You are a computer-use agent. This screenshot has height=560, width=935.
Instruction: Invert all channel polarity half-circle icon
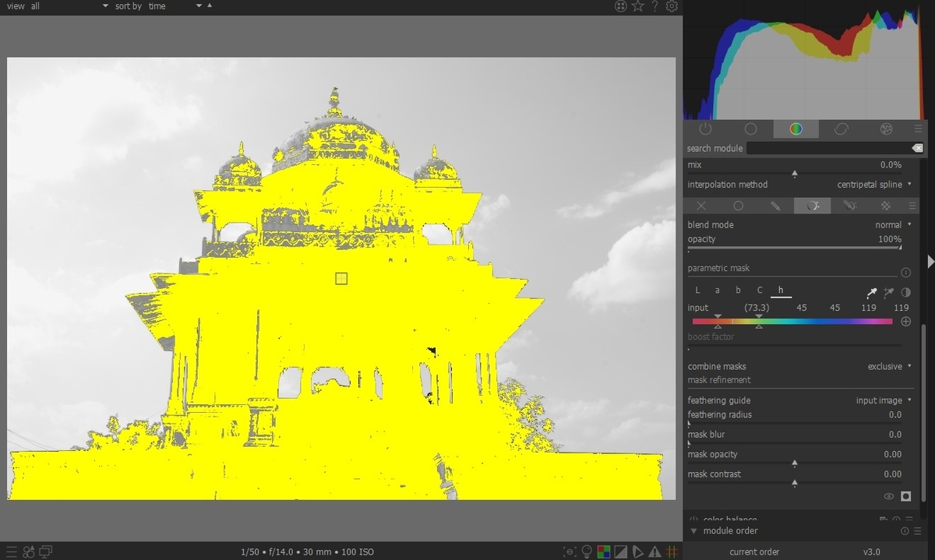click(x=906, y=292)
